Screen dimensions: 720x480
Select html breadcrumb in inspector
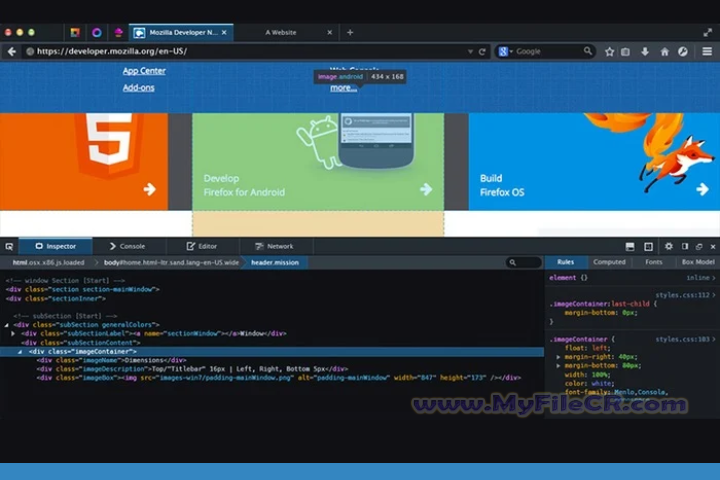48,263
